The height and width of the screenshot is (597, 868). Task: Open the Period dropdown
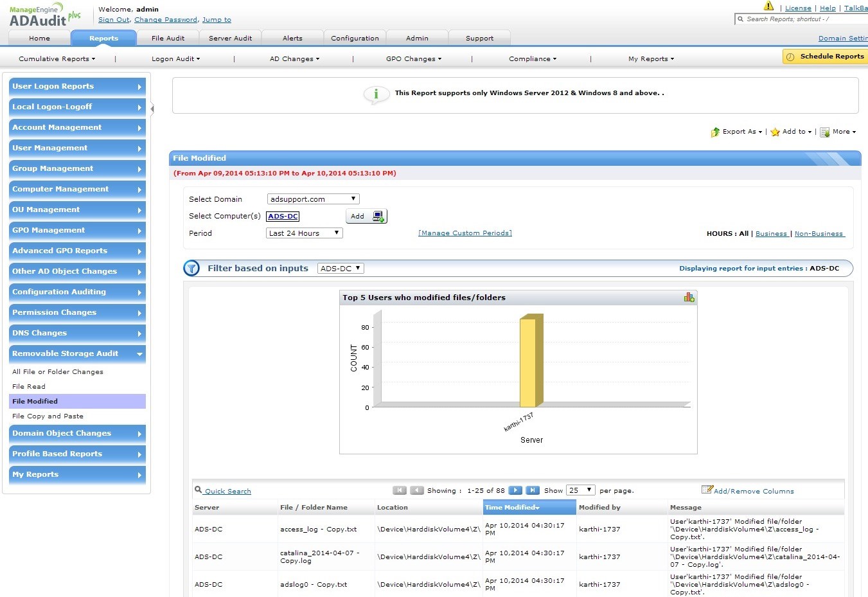(x=304, y=233)
